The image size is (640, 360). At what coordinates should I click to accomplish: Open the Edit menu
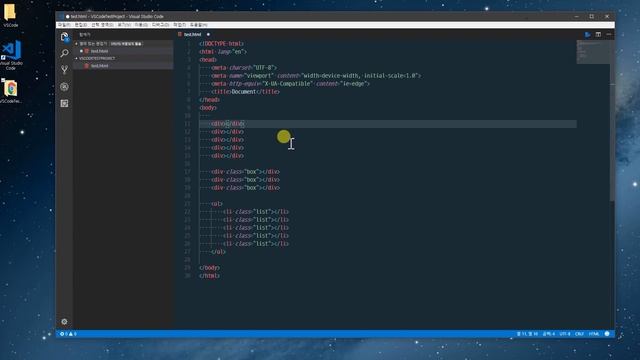[x=81, y=25]
